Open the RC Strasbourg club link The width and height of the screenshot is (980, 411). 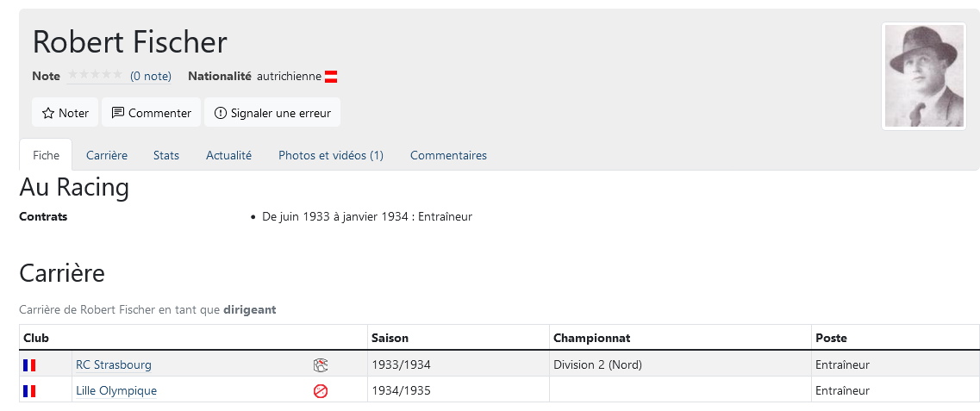click(114, 364)
